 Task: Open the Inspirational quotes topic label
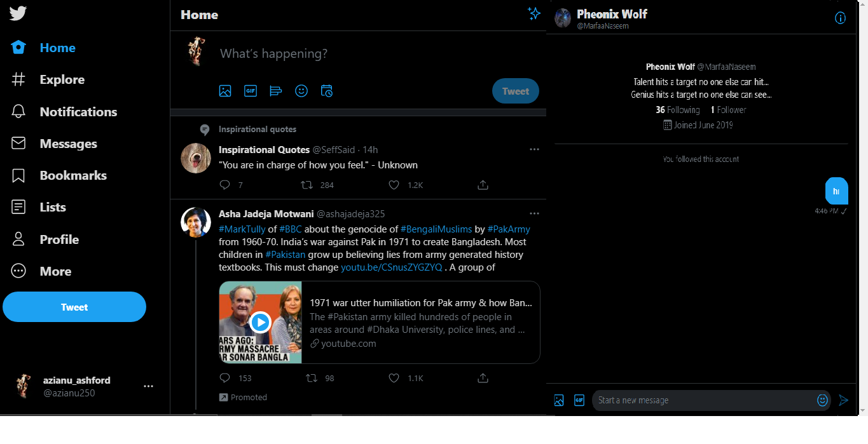(258, 129)
